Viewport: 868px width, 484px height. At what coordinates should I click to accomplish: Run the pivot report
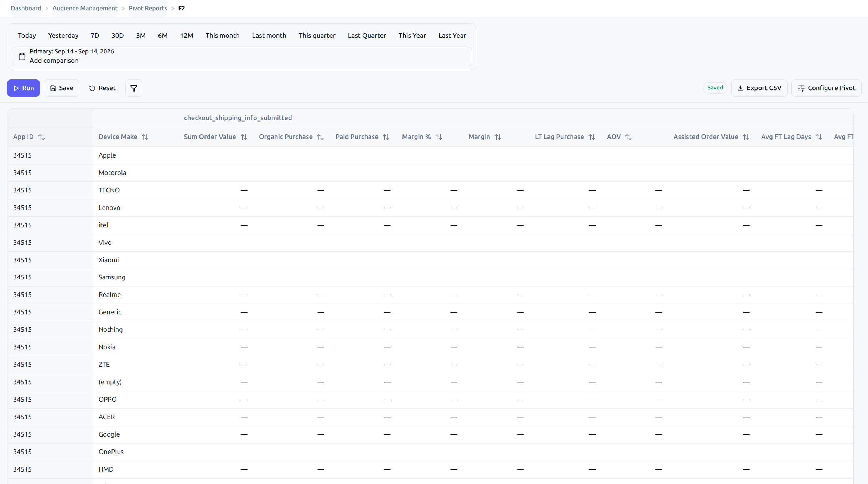click(24, 88)
